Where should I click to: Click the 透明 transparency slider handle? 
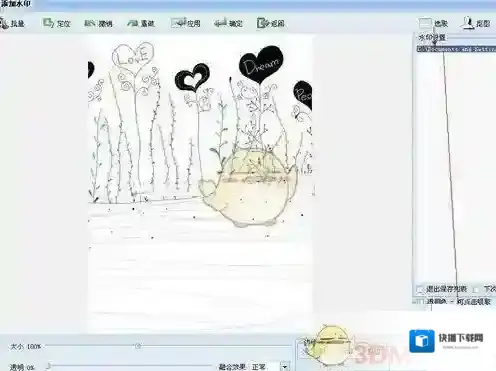49,366
